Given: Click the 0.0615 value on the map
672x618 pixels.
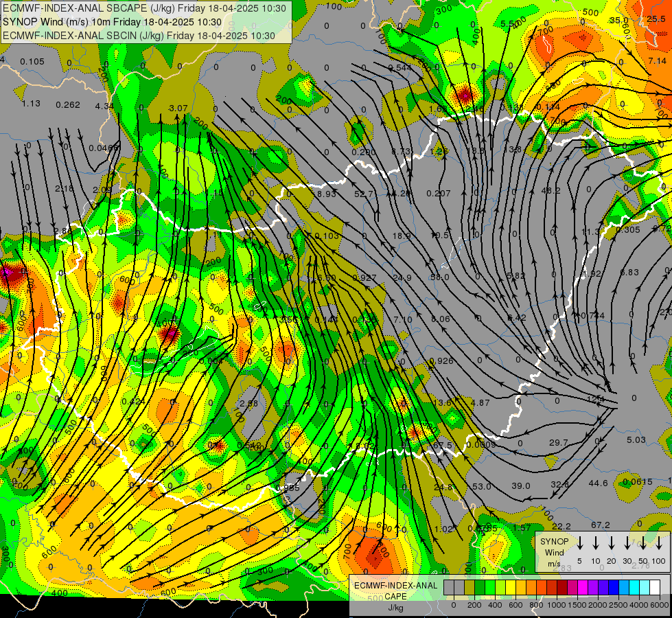Looking at the screenshot, I should click(638, 482).
